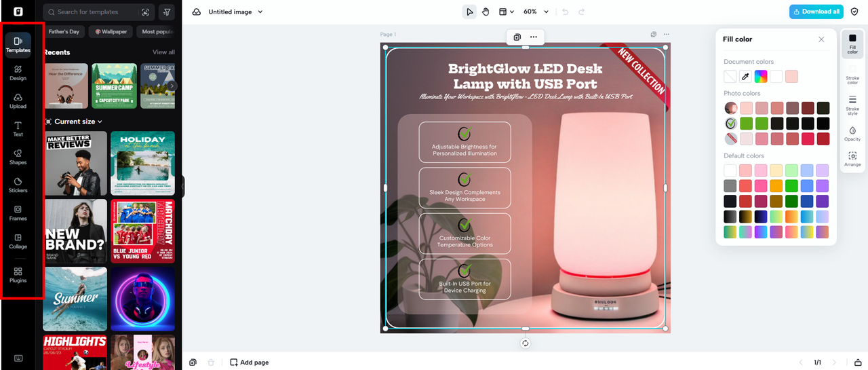The image size is (868, 370).
Task: Click the shield icon next to Download all
Action: click(854, 12)
